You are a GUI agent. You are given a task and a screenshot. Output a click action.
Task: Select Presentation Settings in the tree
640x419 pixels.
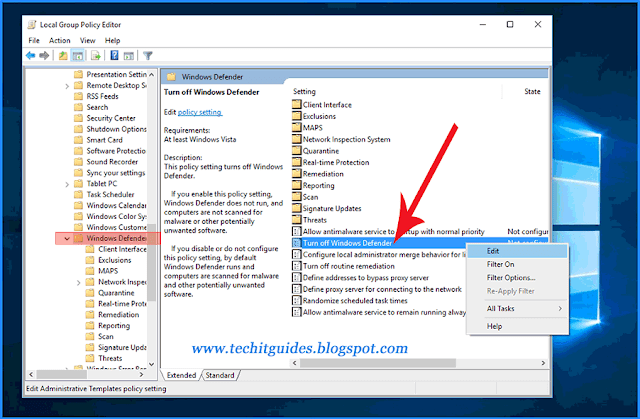coord(111,74)
